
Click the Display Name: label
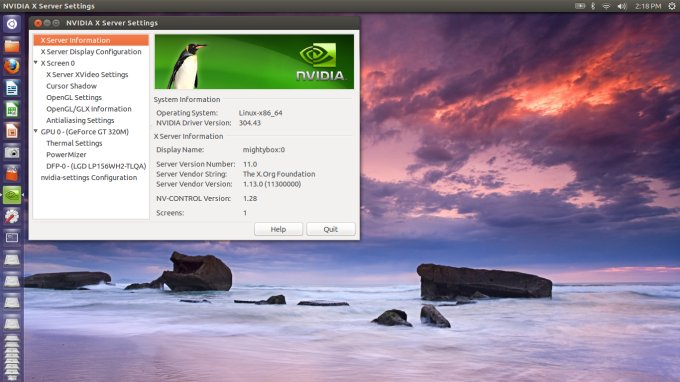click(180, 150)
